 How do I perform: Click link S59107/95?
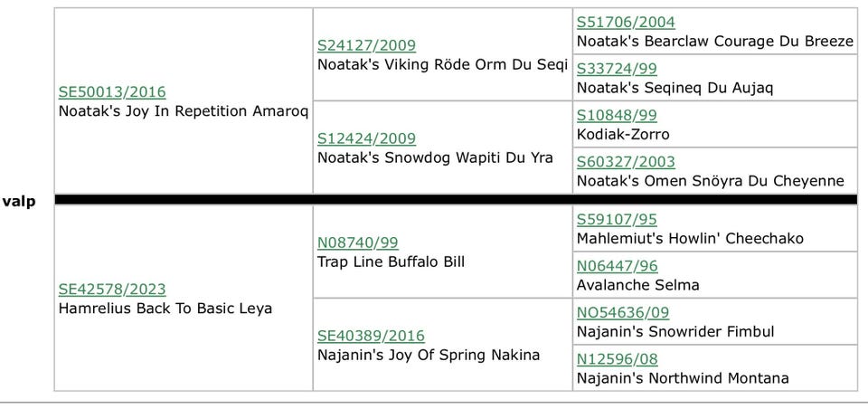(617, 219)
